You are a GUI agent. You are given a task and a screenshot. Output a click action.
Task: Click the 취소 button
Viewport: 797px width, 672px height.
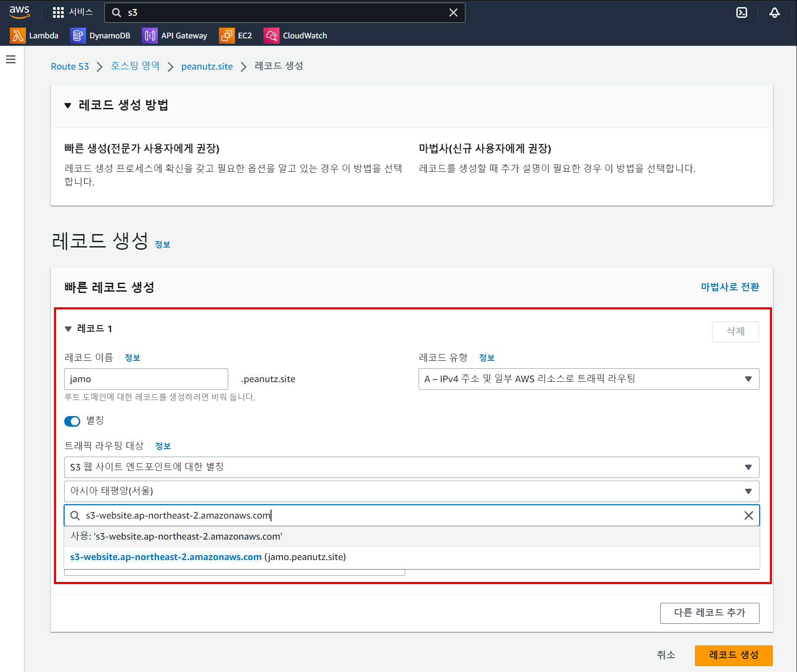pyautogui.click(x=666, y=655)
